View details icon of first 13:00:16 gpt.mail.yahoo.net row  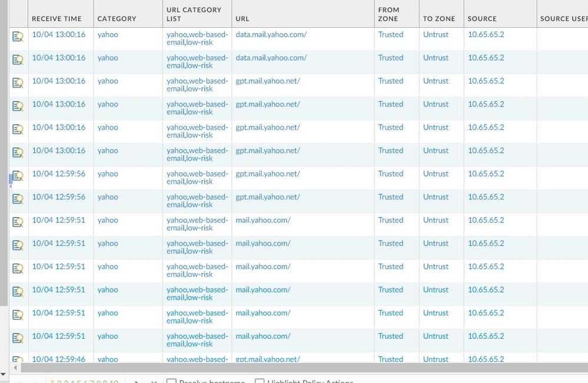pos(18,83)
